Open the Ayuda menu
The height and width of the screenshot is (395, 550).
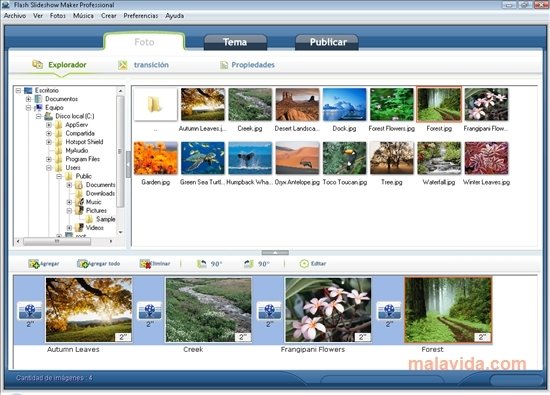tap(174, 16)
